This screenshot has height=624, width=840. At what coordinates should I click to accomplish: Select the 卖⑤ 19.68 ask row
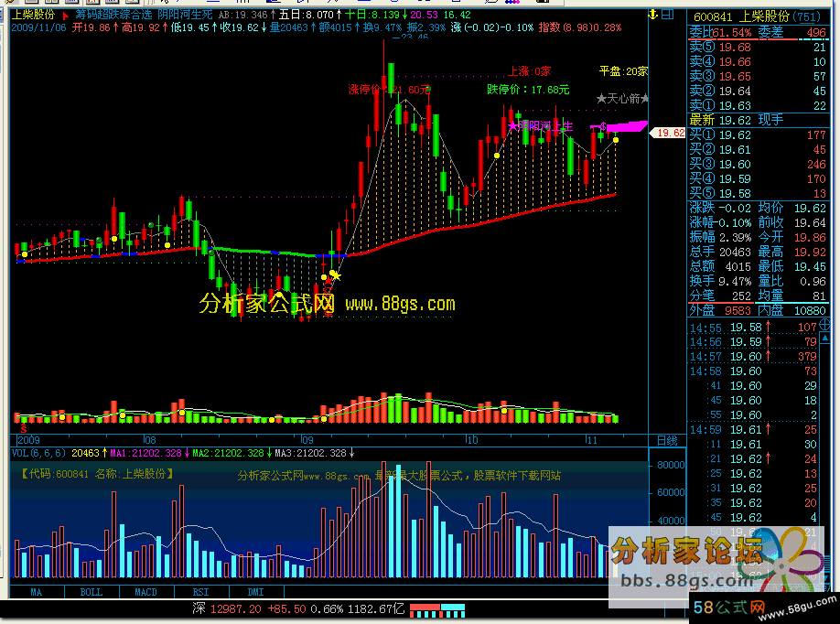tap(758, 48)
